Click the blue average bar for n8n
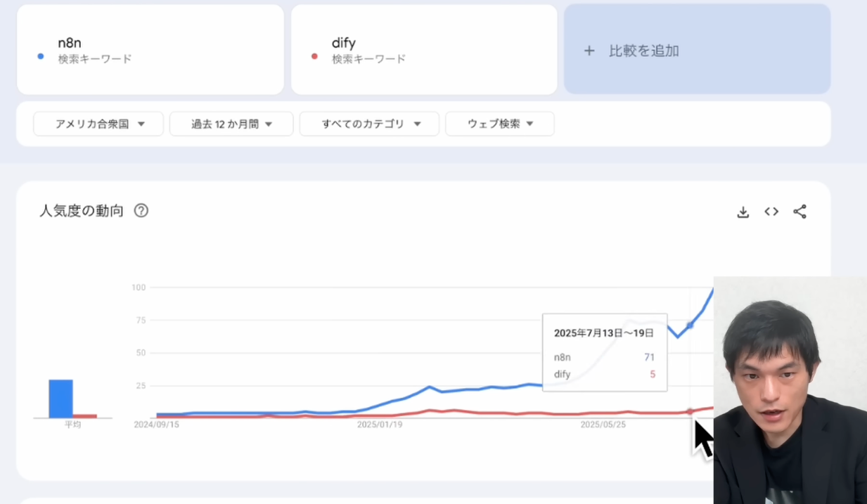867x504 pixels. click(x=60, y=399)
